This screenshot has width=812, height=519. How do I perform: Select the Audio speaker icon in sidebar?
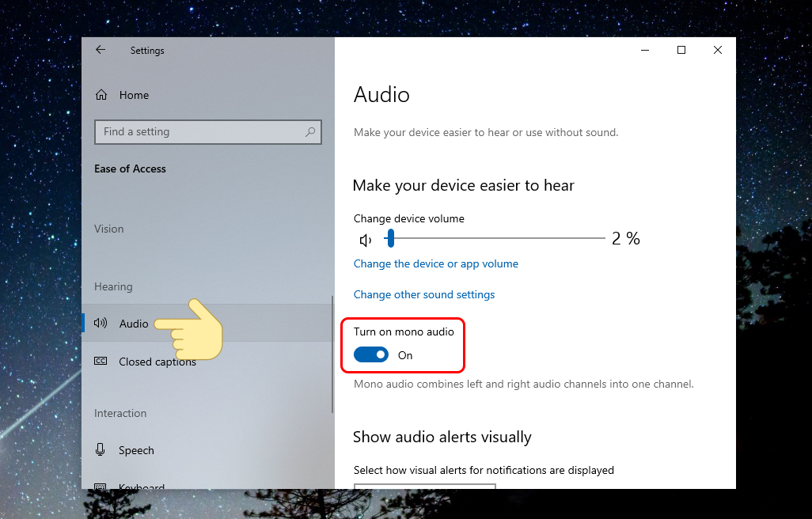click(100, 323)
